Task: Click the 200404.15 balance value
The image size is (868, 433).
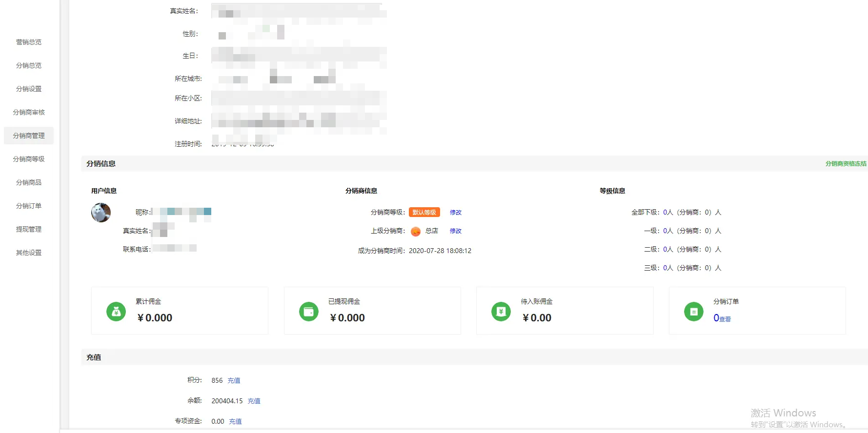Action: coord(227,401)
